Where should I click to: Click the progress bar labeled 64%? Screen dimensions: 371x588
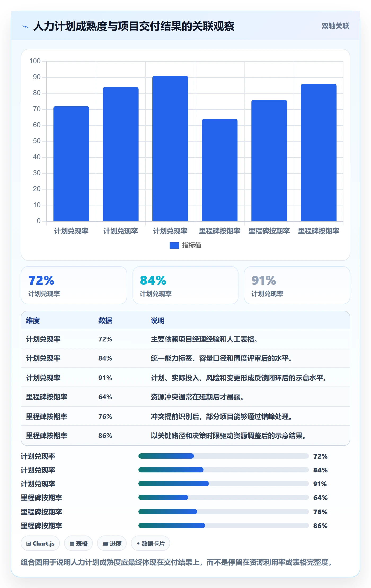pos(223,497)
